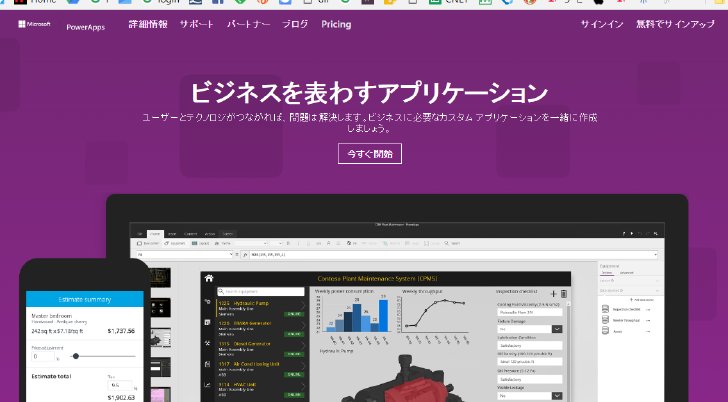Click the plus icon in inspection checklist

[553, 294]
